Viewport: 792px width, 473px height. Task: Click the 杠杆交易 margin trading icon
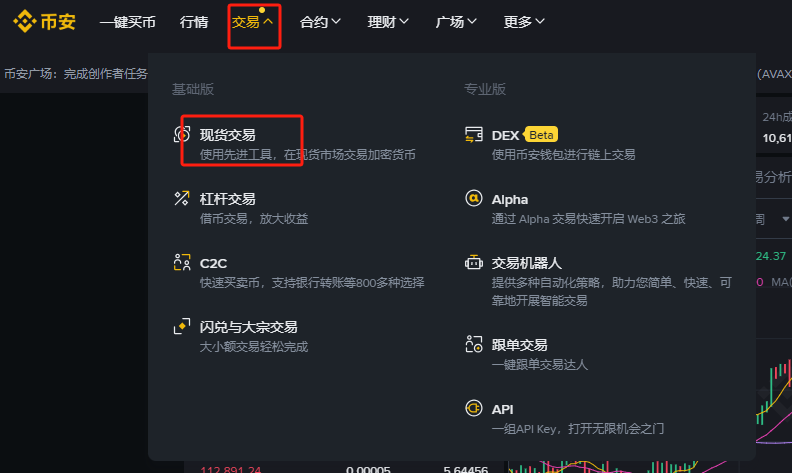[x=182, y=198]
